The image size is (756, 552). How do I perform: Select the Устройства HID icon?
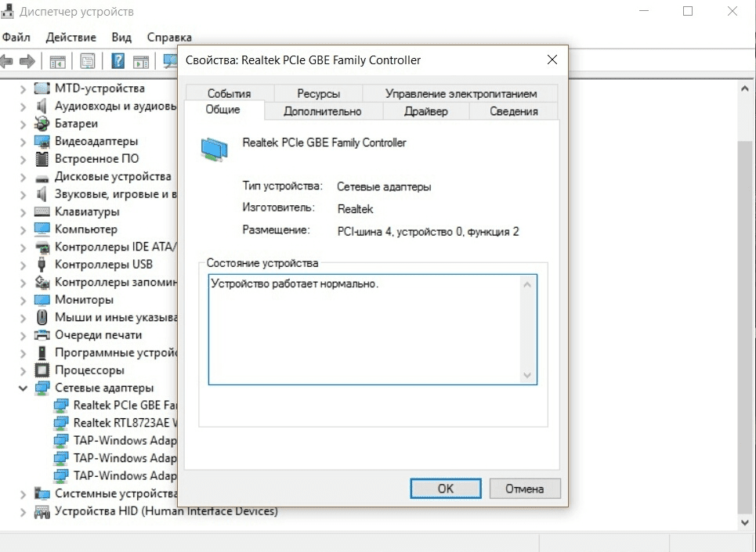(x=42, y=511)
